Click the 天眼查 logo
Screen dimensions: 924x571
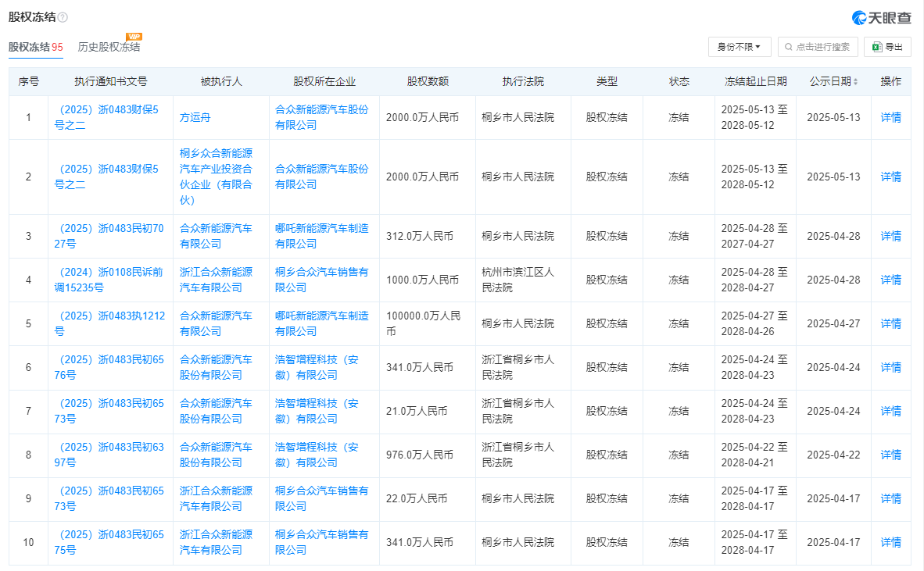point(881,17)
